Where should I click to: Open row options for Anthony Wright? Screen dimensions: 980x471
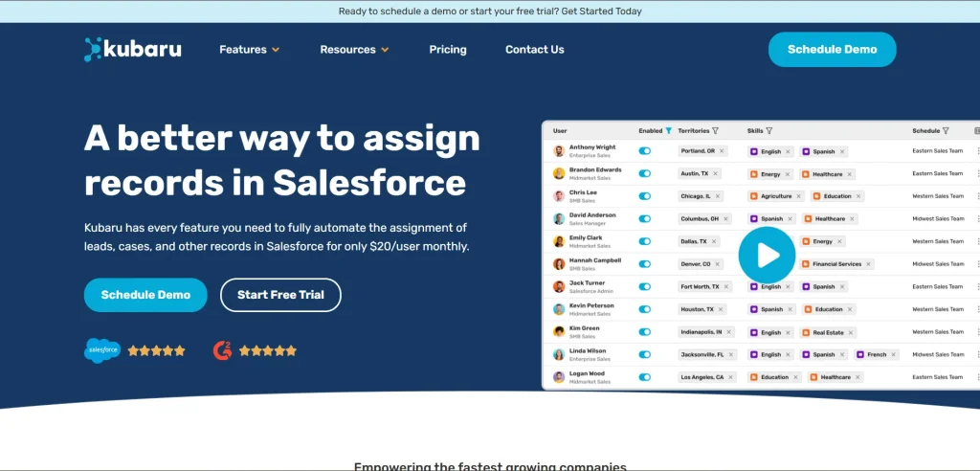[977, 151]
